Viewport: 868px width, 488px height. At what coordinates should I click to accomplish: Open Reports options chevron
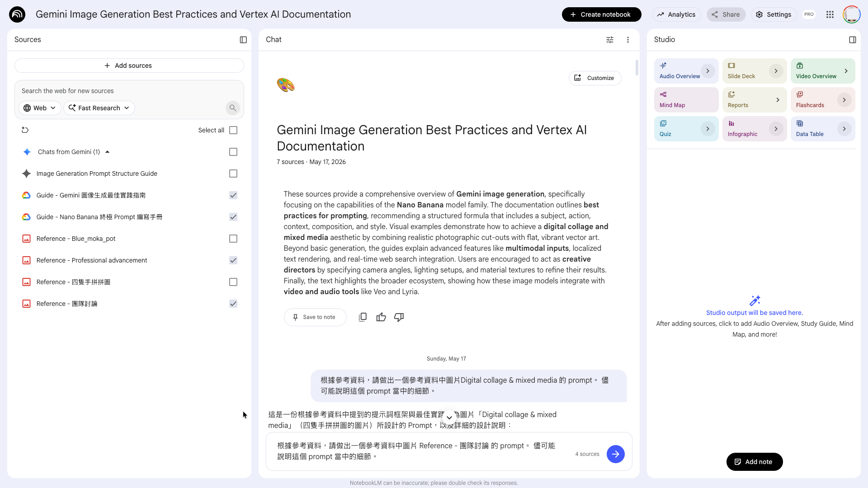click(778, 100)
